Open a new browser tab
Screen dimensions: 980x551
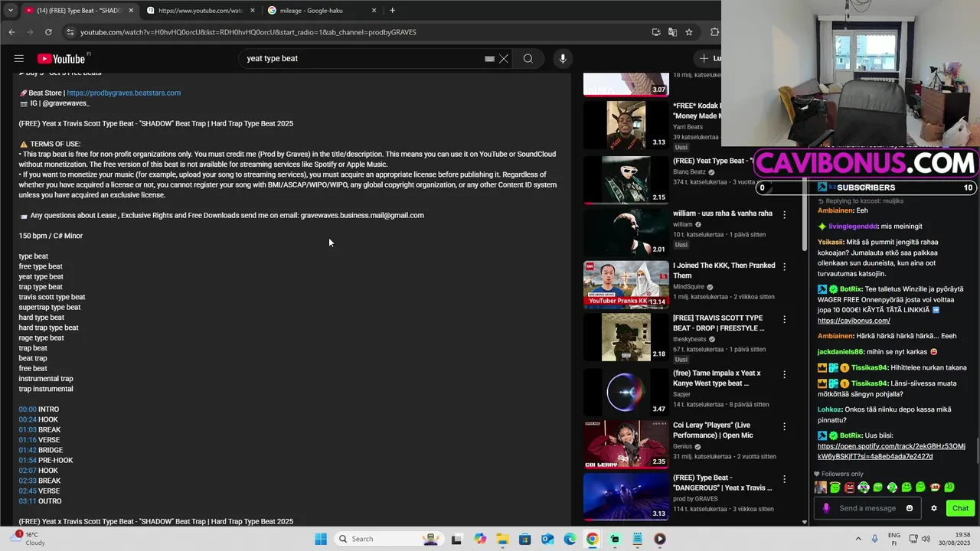[x=393, y=11]
